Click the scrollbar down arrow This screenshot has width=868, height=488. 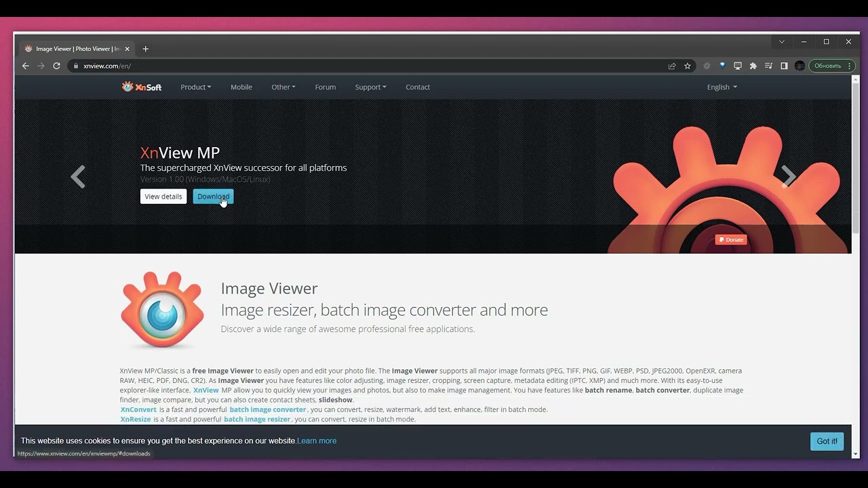[856, 454]
